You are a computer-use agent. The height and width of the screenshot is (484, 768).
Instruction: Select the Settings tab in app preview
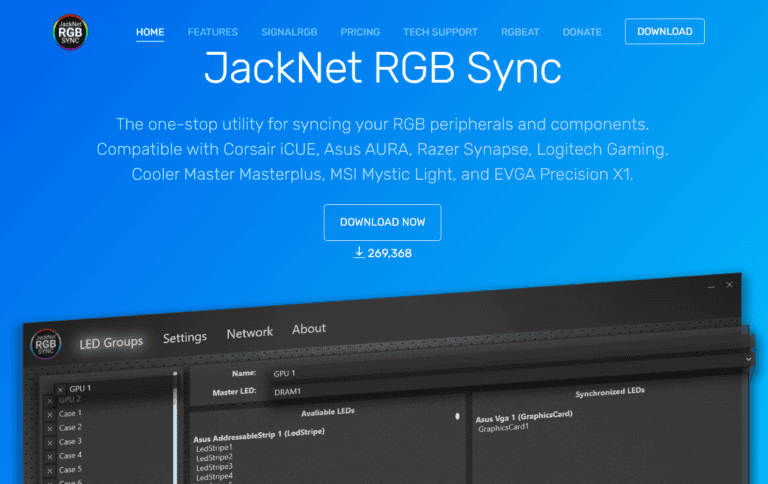coord(185,338)
